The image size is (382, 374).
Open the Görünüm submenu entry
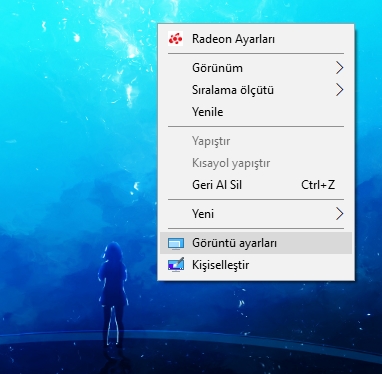click(x=256, y=68)
